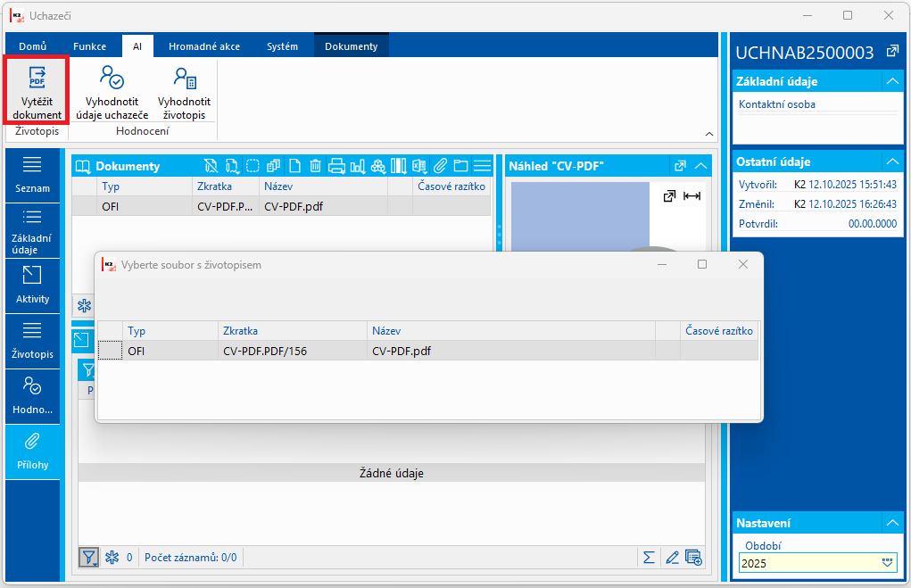Open the Dokumenty hamburger menu
The height and width of the screenshot is (588, 911).
(x=482, y=166)
